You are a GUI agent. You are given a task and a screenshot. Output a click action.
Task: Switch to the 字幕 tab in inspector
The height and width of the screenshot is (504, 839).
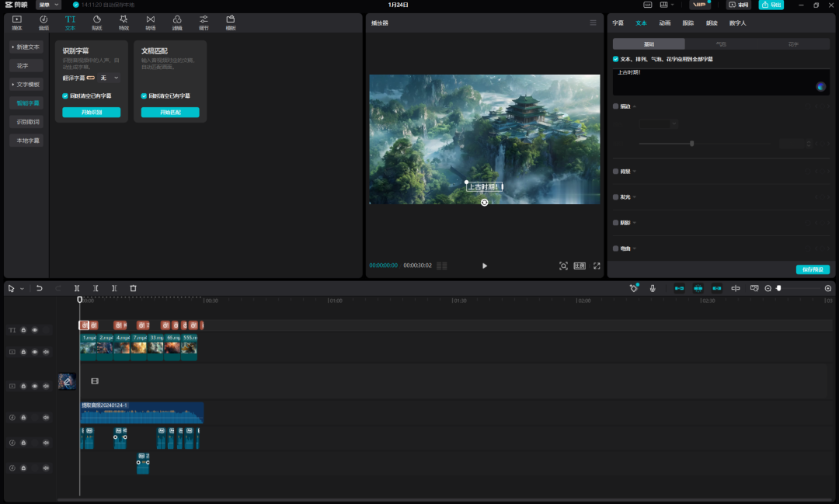click(x=618, y=23)
